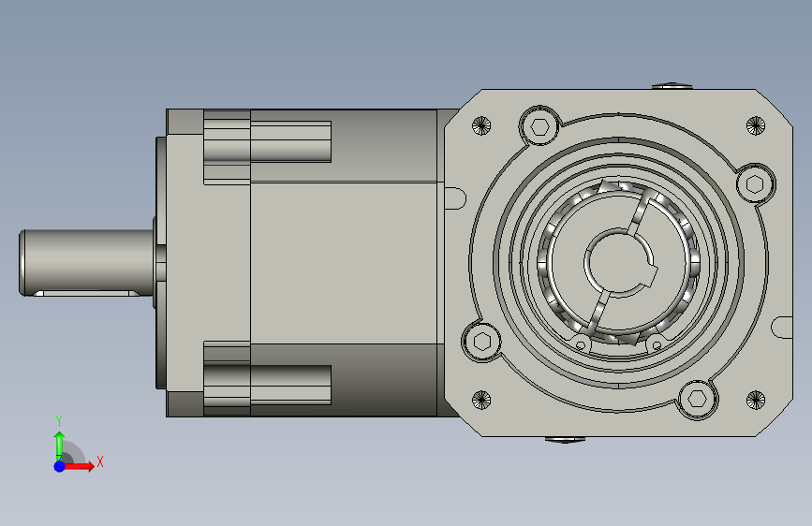Image resolution: width=812 pixels, height=526 pixels.
Task: Select the bearing cage ring around the bore
Action: point(619,262)
